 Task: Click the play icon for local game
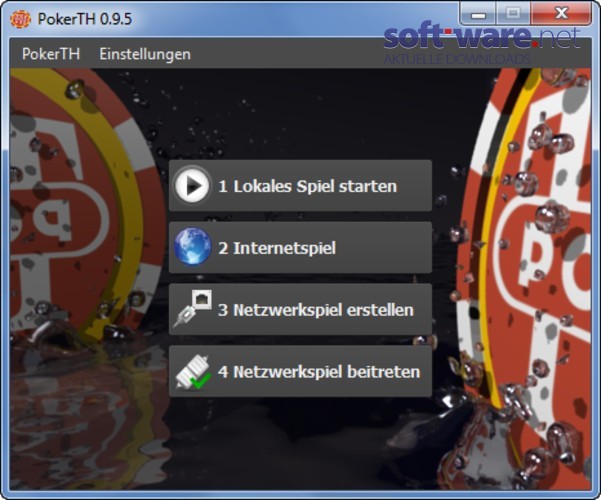pyautogui.click(x=192, y=186)
